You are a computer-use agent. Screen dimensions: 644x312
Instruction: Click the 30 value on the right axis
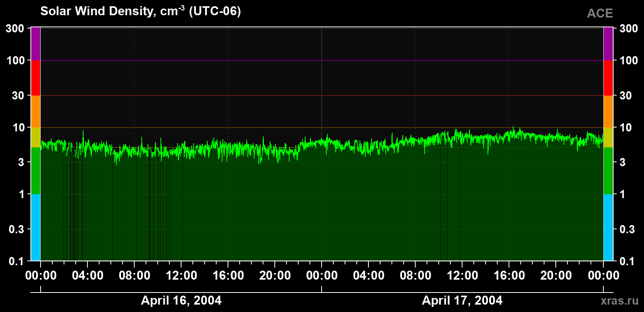click(x=626, y=96)
